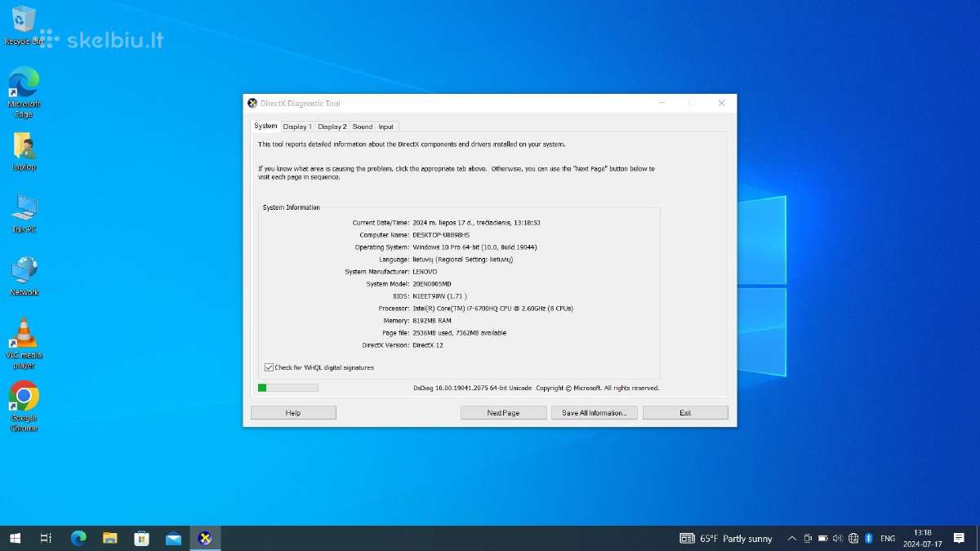Click the Help button

click(293, 413)
